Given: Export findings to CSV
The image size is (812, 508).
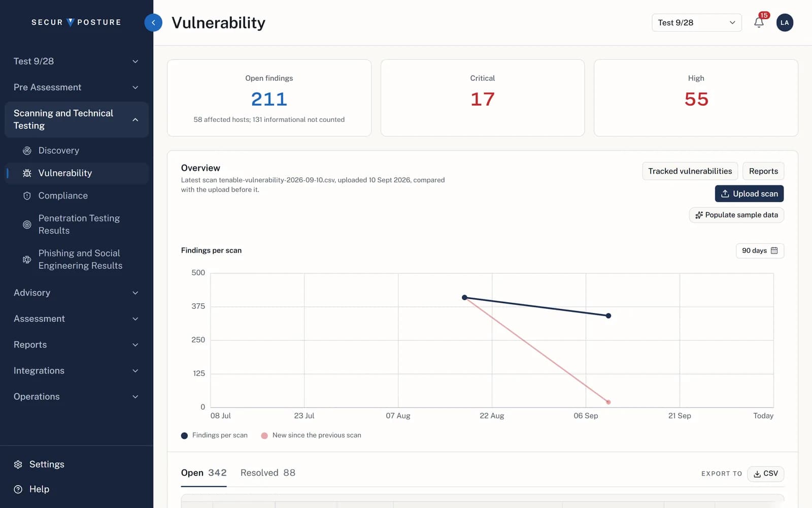Looking at the screenshot, I should coord(765,473).
